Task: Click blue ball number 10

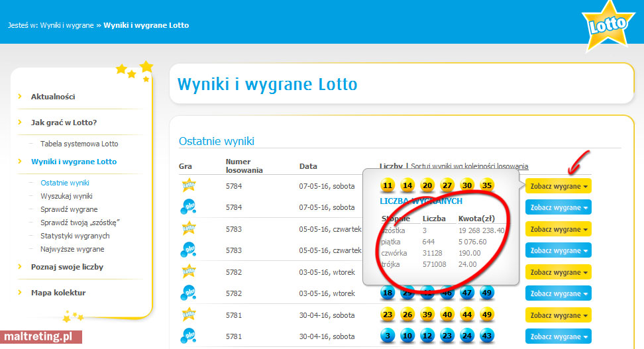Action: [x=407, y=336]
